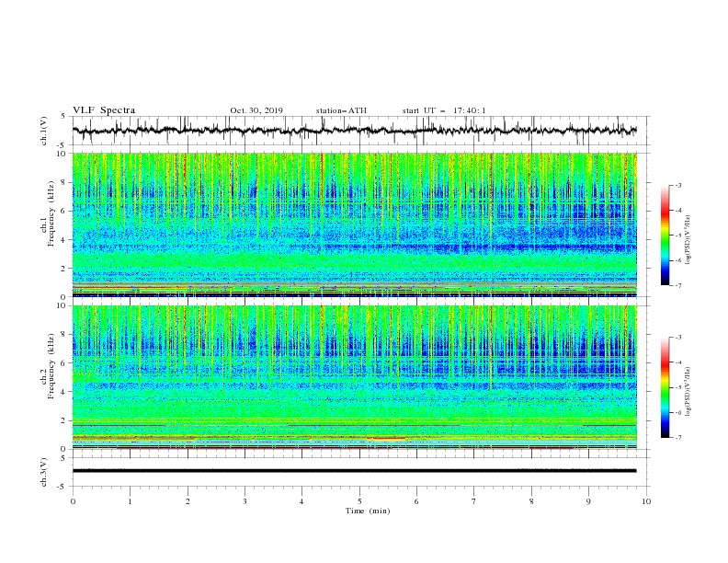This screenshot has width=728, height=563.
Task: Click the "8" kHz tick on ch.1 axis
Action: point(65,182)
